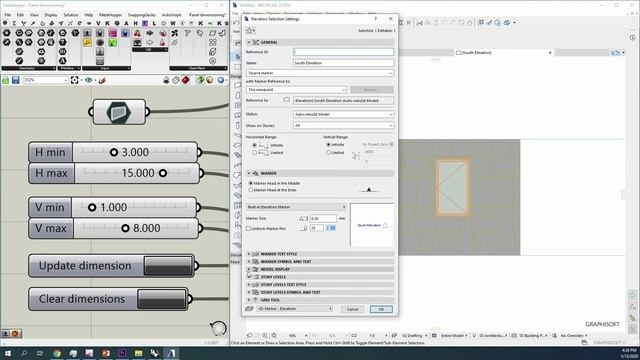The height and width of the screenshot is (360, 640).
Task: Open the Built-in Elevation Marker dropdown
Action: (x=296, y=207)
